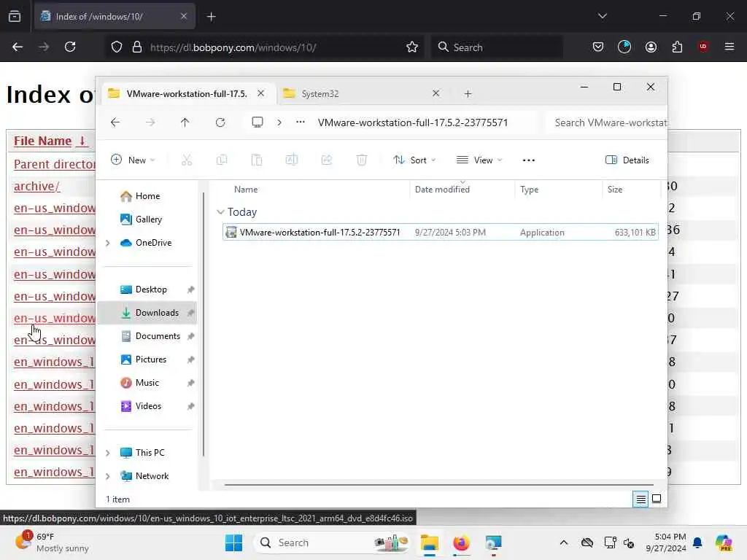This screenshot has height=560, width=747.
Task: Open the Windows Start menu
Action: [x=233, y=542]
